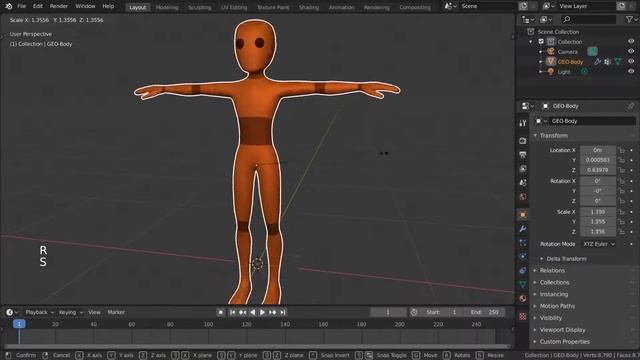Jump to the timeline end frame button
Screen dimensions: 640x360
[x=282, y=312]
